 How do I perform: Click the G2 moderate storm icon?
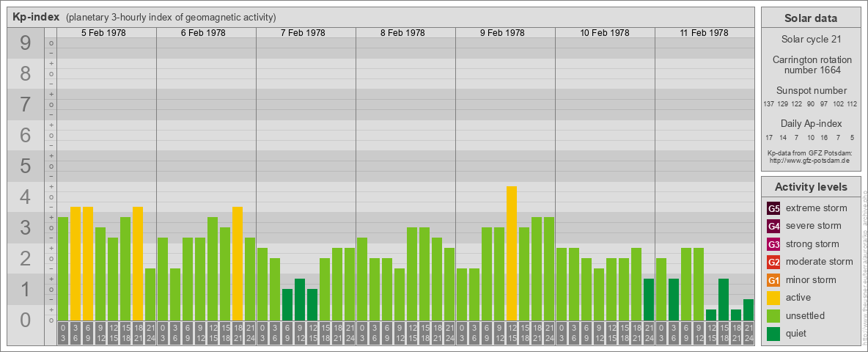coord(773,262)
